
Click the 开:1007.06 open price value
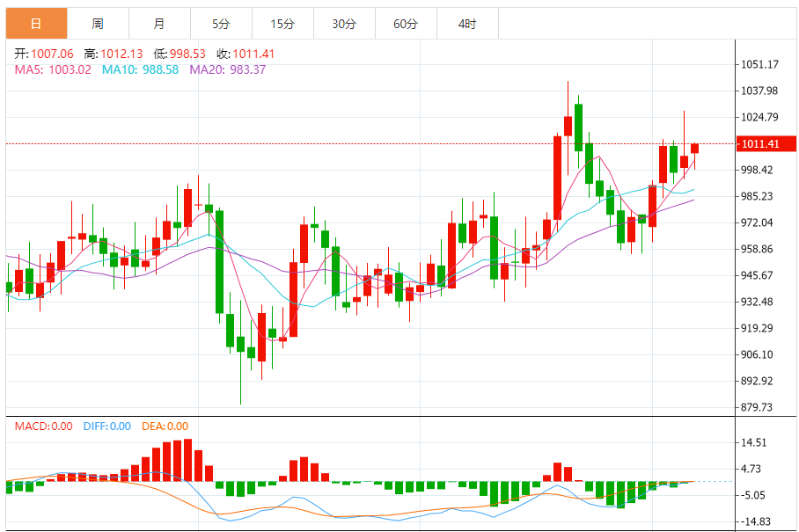pyautogui.click(x=44, y=54)
